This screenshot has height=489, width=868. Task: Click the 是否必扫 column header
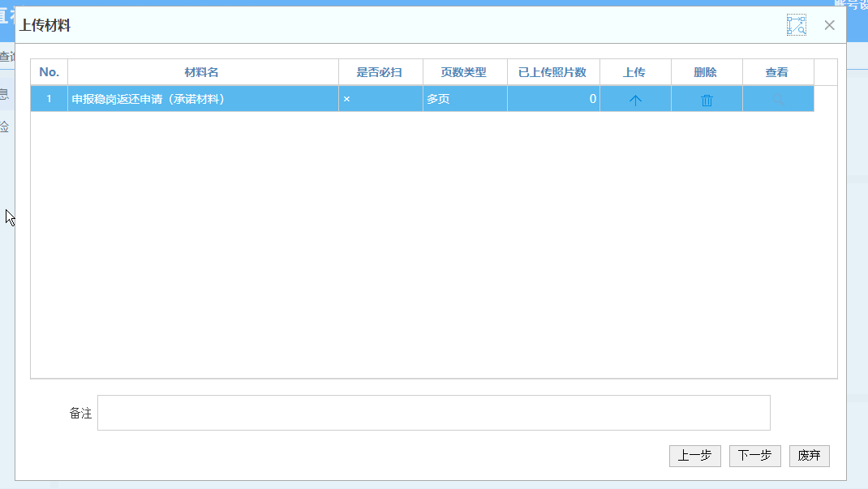tap(380, 72)
